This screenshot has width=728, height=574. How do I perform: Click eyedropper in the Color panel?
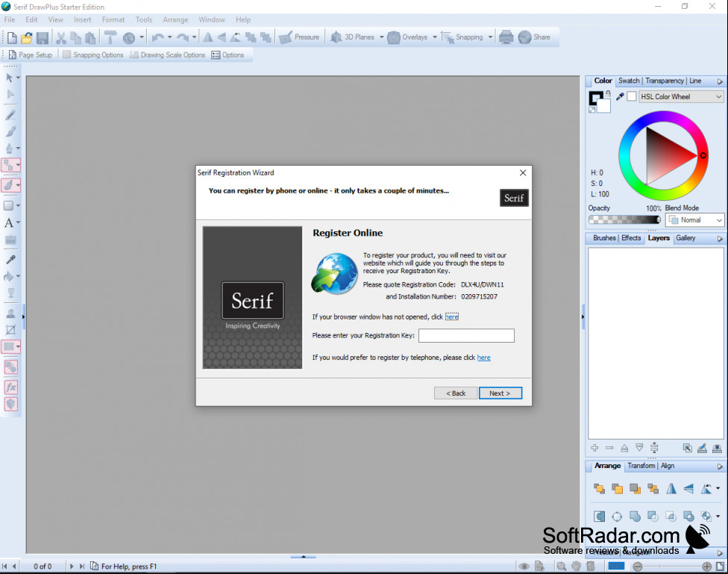pyautogui.click(x=620, y=96)
